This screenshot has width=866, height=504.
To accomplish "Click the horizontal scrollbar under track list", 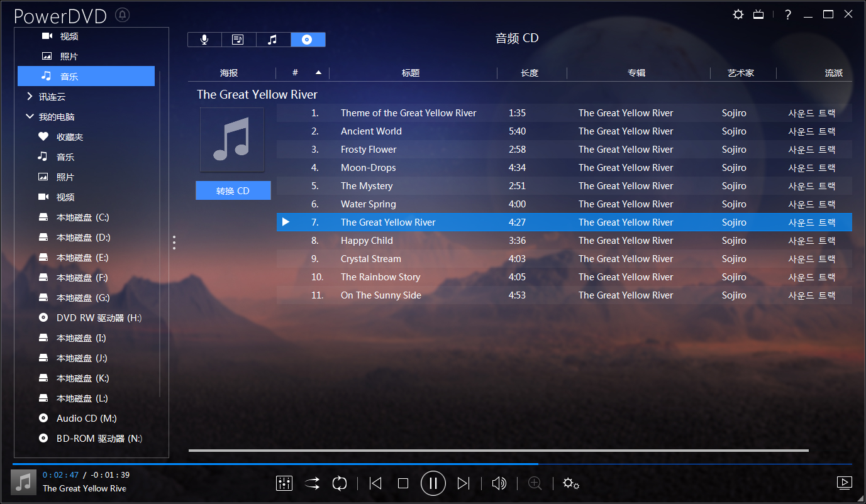I will (498, 450).
